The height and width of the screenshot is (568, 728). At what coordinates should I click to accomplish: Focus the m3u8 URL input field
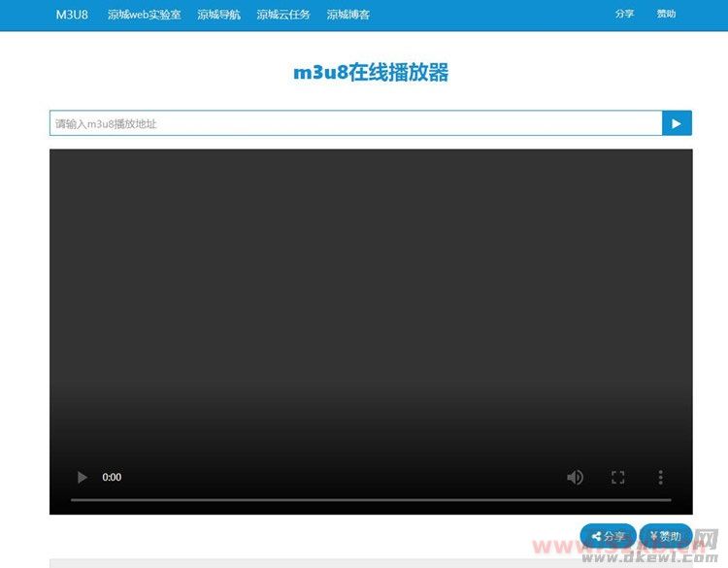coord(355,123)
